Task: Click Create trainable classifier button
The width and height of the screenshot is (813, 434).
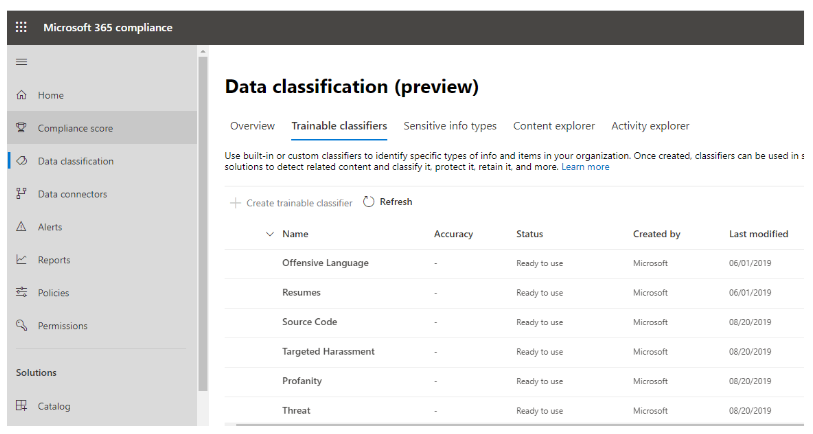Action: [x=291, y=203]
